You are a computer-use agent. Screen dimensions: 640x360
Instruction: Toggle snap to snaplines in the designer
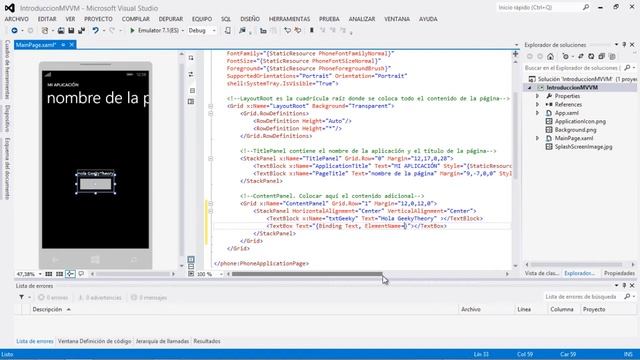click(70, 274)
